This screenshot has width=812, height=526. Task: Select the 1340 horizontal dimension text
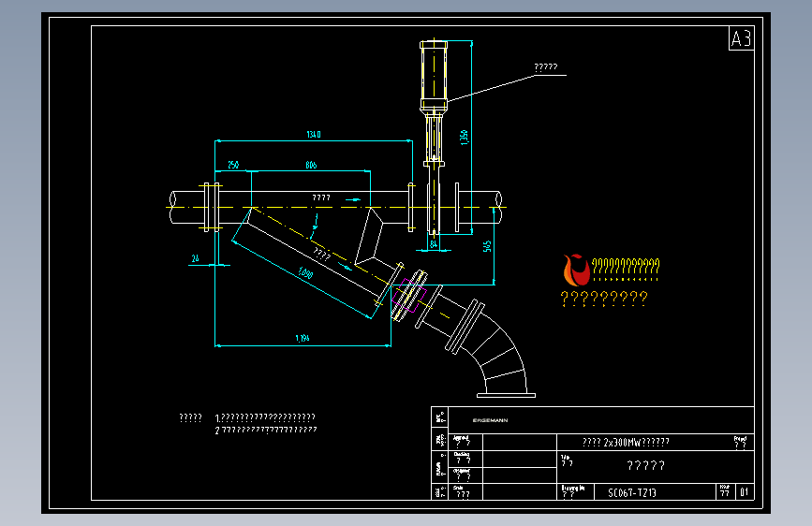point(314,135)
